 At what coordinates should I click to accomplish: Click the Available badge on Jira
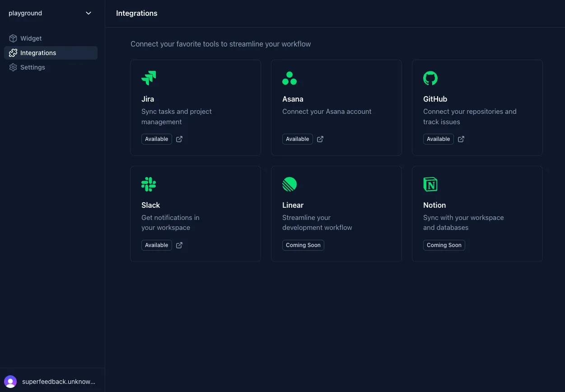(x=157, y=139)
